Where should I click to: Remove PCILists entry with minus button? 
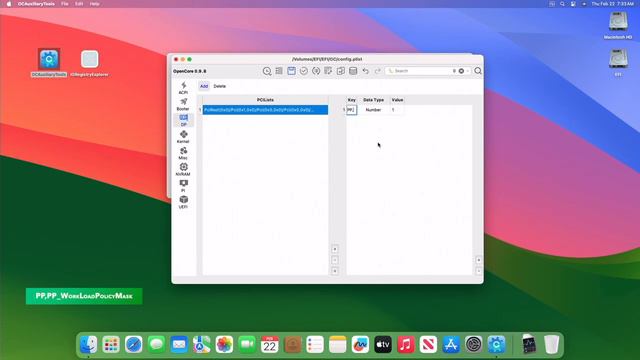click(335, 260)
